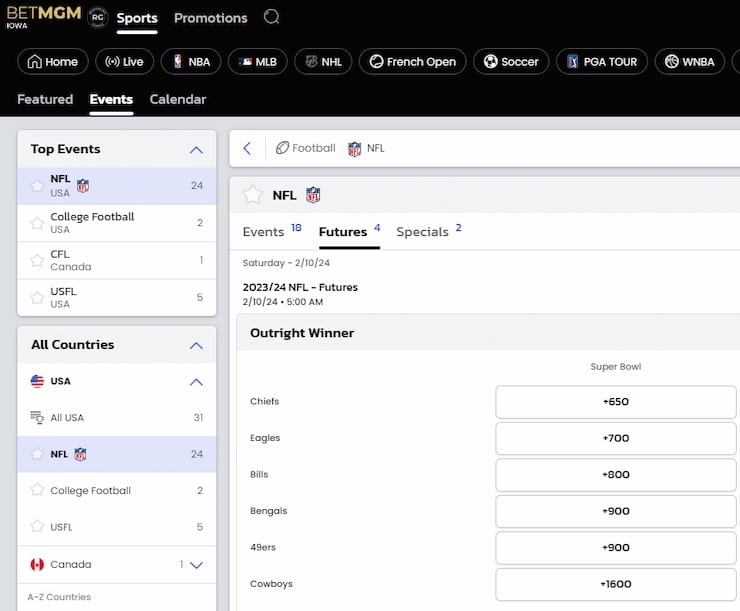Viewport: 740px width, 611px height.
Task: Select the NHL sport button
Action: pos(323,62)
